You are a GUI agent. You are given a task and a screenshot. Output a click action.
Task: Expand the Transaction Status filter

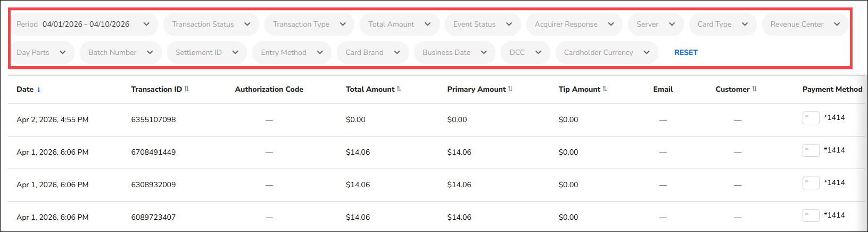[x=211, y=25]
